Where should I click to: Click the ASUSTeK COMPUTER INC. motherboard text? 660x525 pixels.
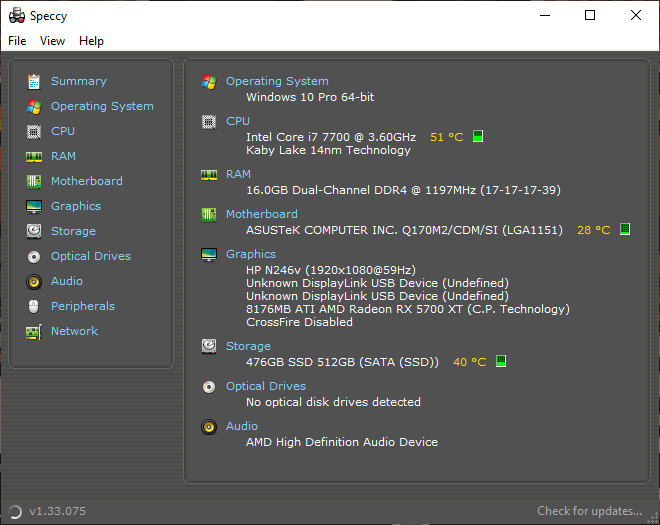(x=404, y=230)
